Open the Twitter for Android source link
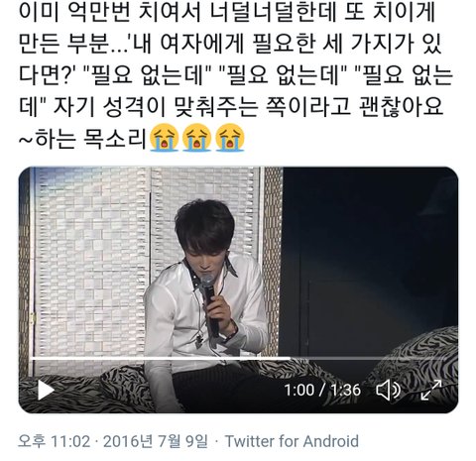This screenshot has width=476, height=461. click(292, 441)
